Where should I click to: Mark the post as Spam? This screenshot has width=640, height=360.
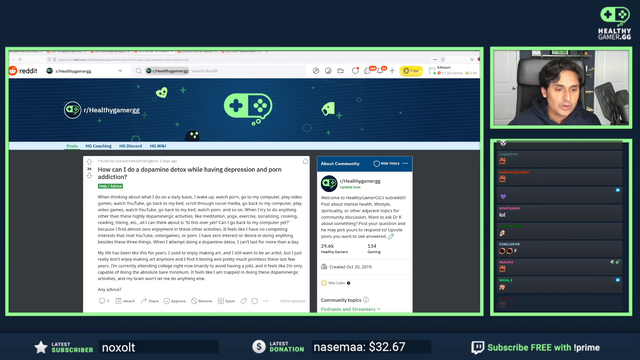(226, 301)
